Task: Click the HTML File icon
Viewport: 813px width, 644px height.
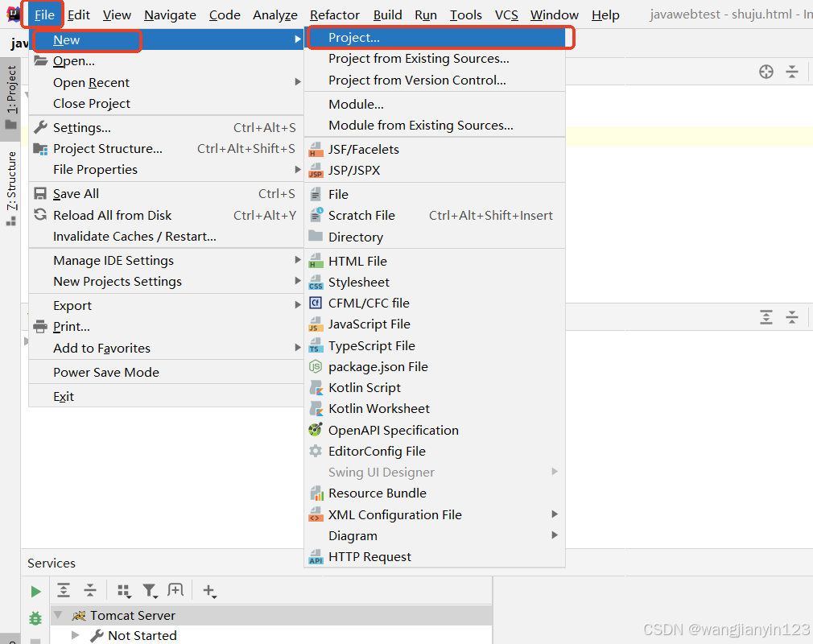Action: [316, 261]
